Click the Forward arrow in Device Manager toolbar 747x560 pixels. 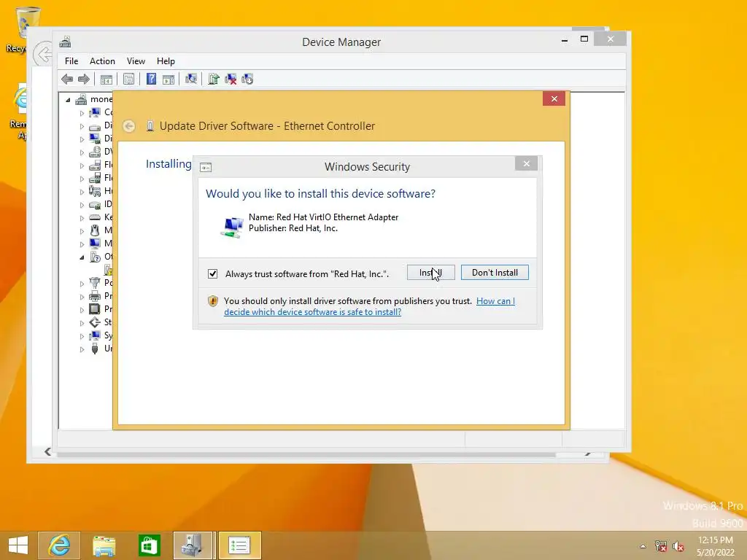tap(84, 79)
